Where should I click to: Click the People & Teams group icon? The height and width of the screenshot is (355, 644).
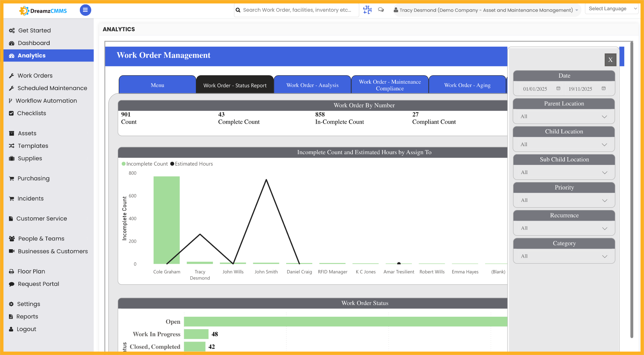tap(12, 238)
